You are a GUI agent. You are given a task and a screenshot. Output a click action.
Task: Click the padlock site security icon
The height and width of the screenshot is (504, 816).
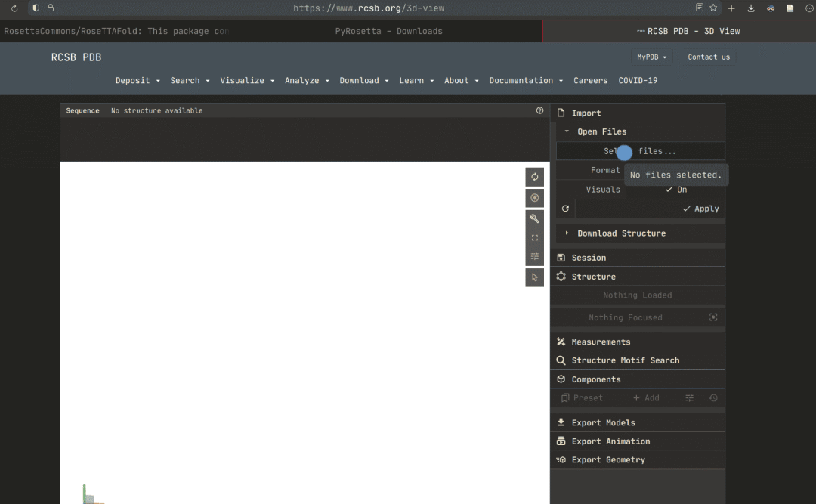click(x=51, y=8)
